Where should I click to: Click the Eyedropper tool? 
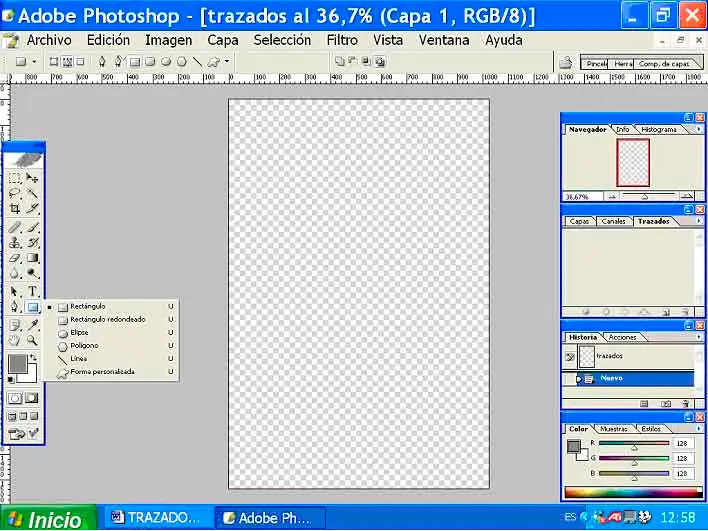(33, 325)
